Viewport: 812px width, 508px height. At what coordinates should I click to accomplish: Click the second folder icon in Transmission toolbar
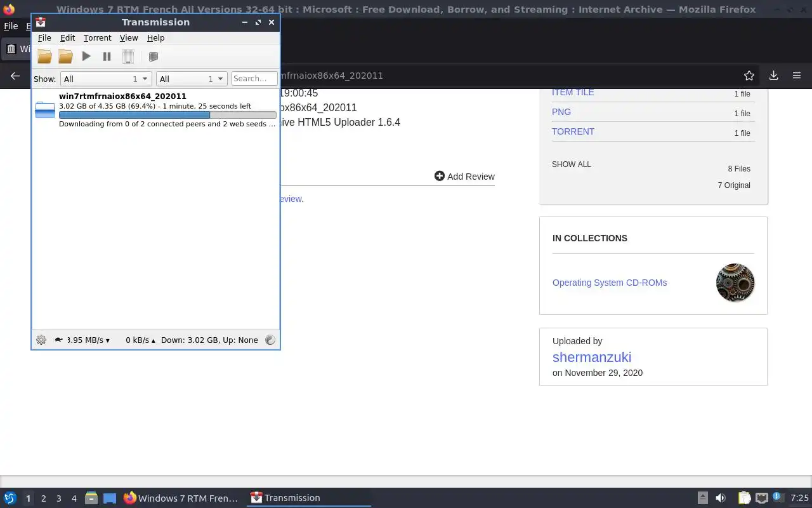[65, 57]
